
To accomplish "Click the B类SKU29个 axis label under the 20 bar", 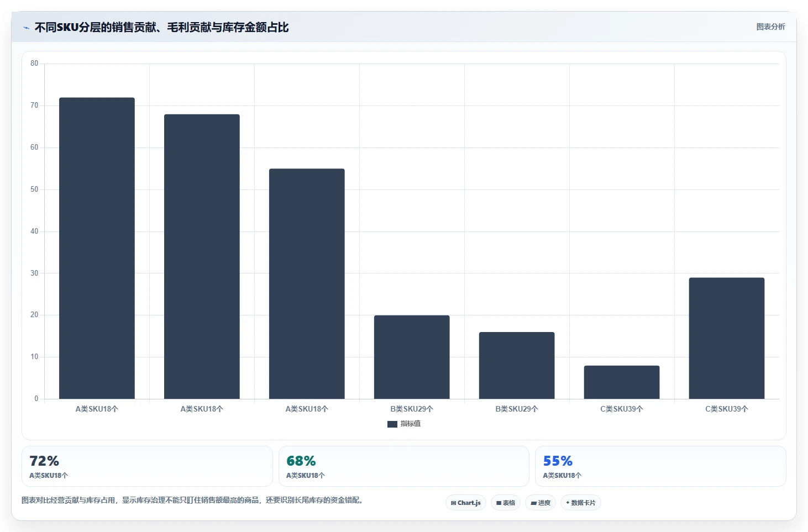I will pyautogui.click(x=412, y=409).
